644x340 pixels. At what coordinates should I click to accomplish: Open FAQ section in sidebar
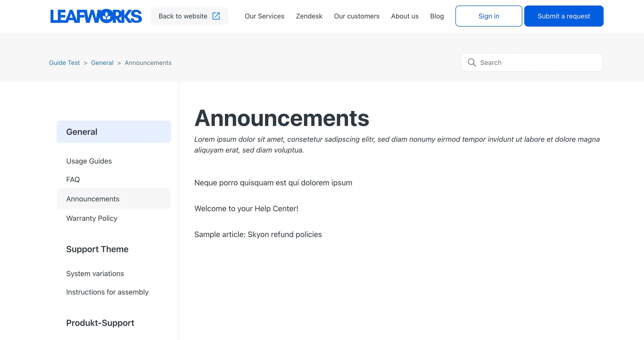click(x=73, y=180)
